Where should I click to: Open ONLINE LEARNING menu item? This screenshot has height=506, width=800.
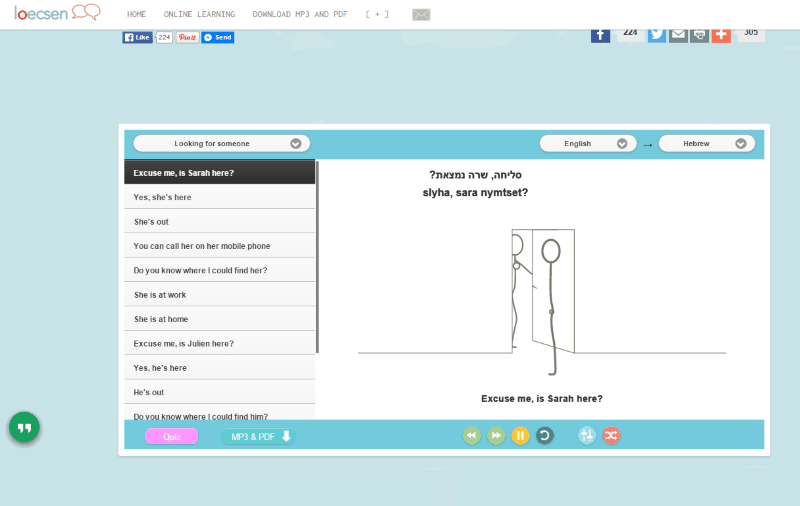(199, 14)
